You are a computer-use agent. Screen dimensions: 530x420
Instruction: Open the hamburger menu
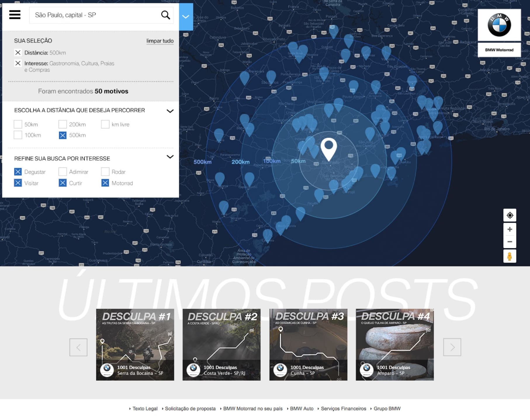(15, 15)
